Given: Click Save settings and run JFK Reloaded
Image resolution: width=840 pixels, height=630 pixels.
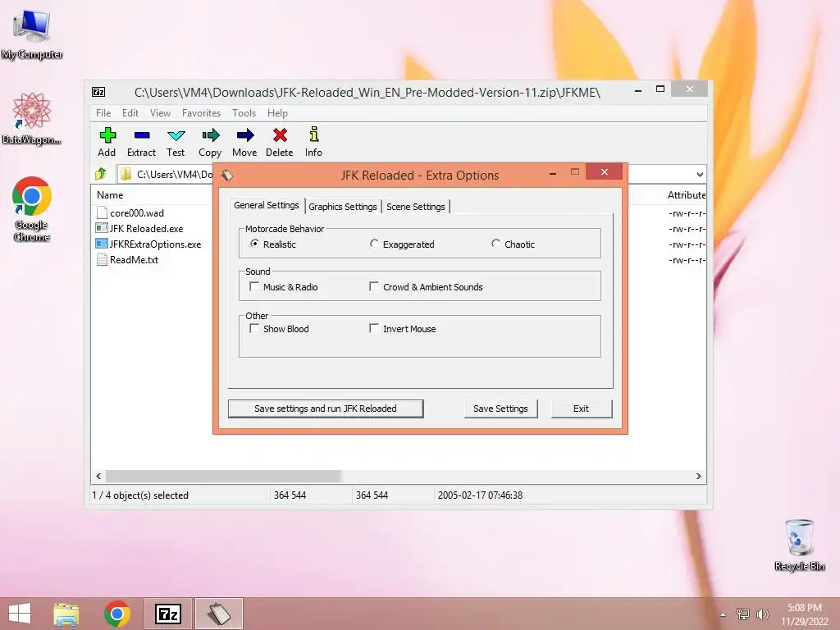Looking at the screenshot, I should pos(326,409).
